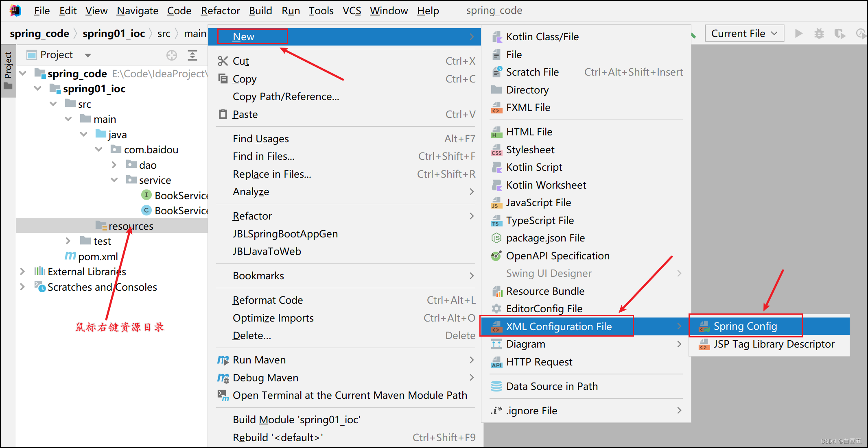This screenshot has height=448, width=868.
Task: Open the BookService interface file
Action: pyautogui.click(x=180, y=196)
